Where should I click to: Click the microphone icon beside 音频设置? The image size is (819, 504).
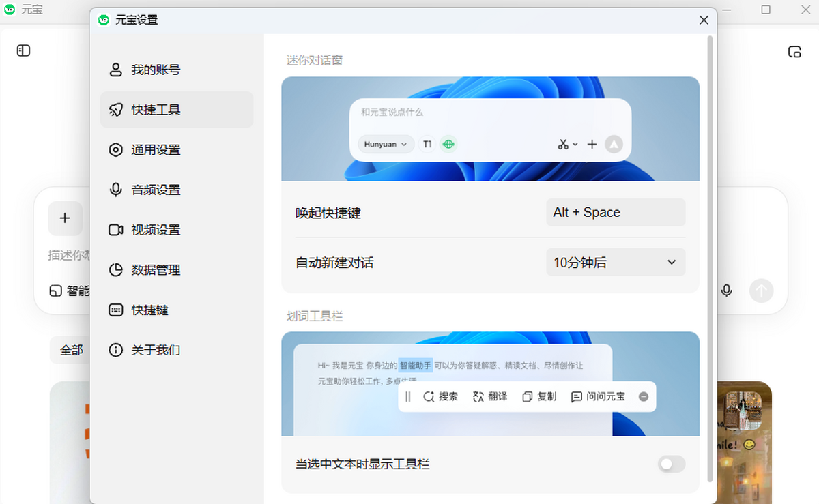(116, 190)
